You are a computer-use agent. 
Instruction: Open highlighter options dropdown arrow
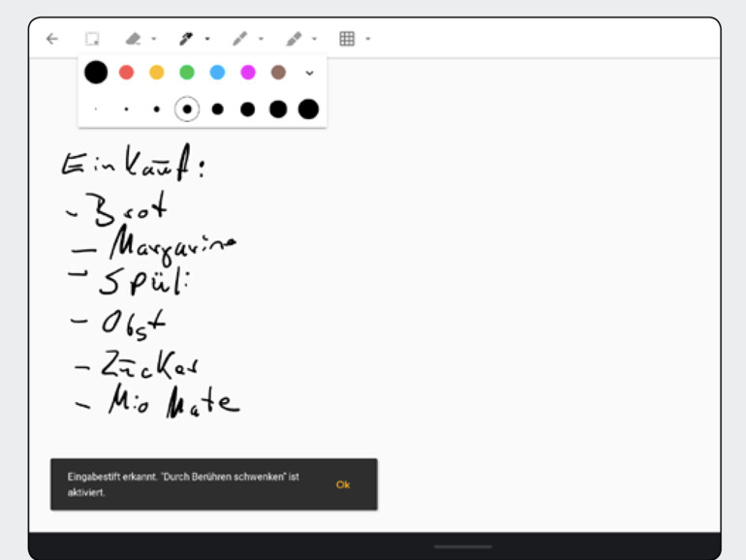coord(315,39)
